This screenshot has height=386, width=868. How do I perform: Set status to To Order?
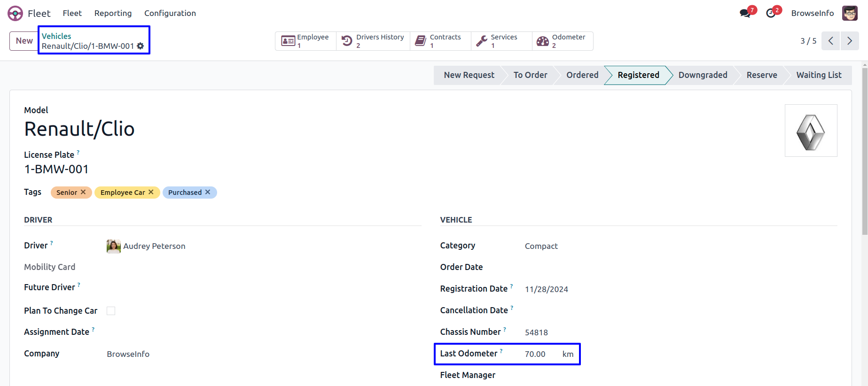(x=530, y=75)
